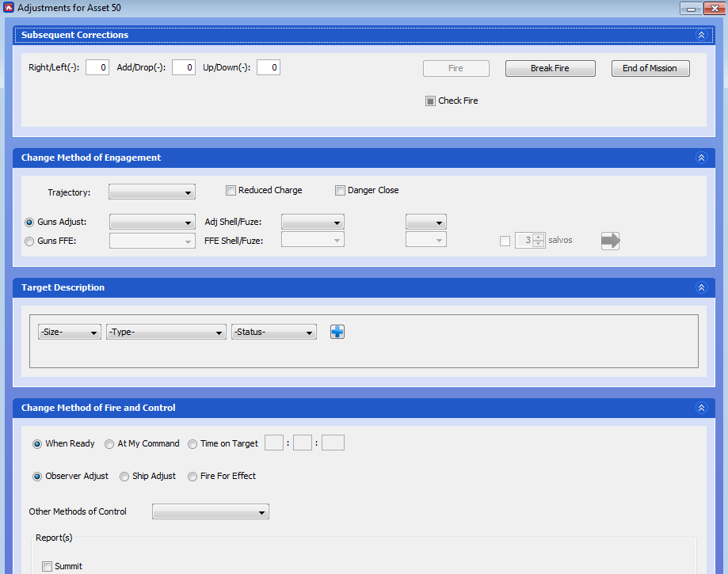Screen dimensions: 728x574
Task: Choose the Fire For Effect option
Action: pyautogui.click(x=192, y=477)
